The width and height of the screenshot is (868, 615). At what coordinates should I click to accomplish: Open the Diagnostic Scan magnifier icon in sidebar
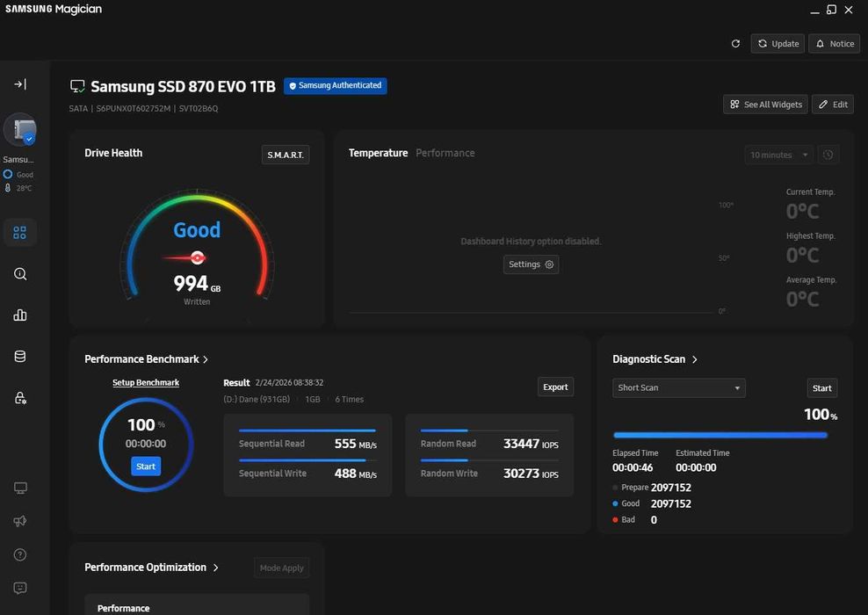[20, 274]
